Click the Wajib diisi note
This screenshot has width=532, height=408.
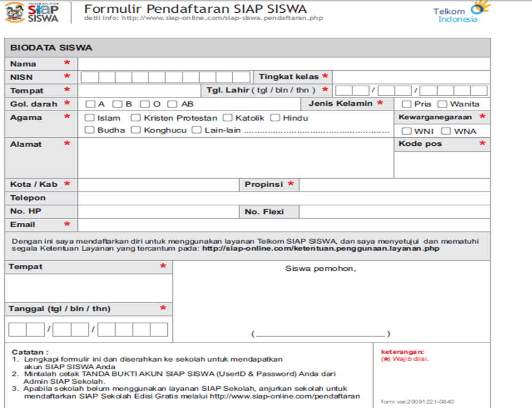[405, 359]
